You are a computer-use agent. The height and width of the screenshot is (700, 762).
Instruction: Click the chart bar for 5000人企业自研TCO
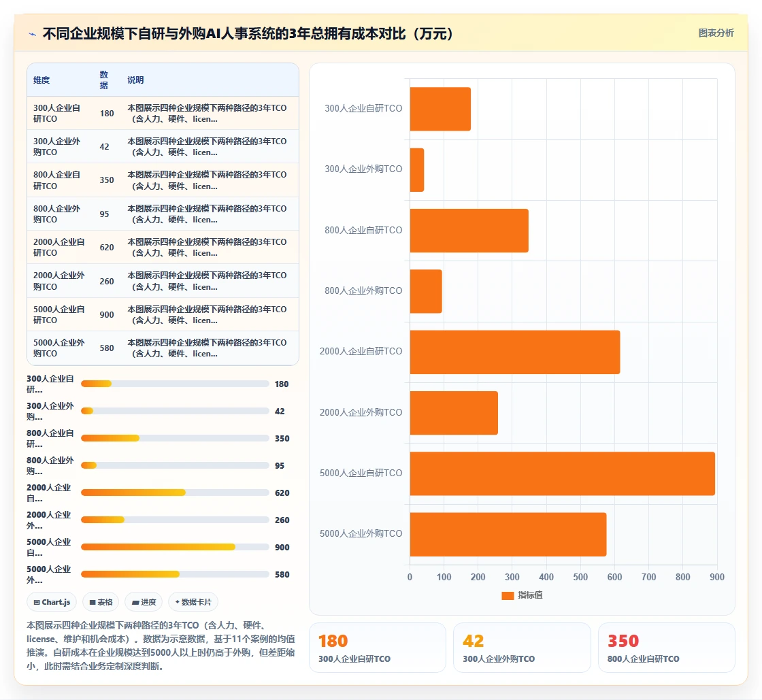click(562, 473)
